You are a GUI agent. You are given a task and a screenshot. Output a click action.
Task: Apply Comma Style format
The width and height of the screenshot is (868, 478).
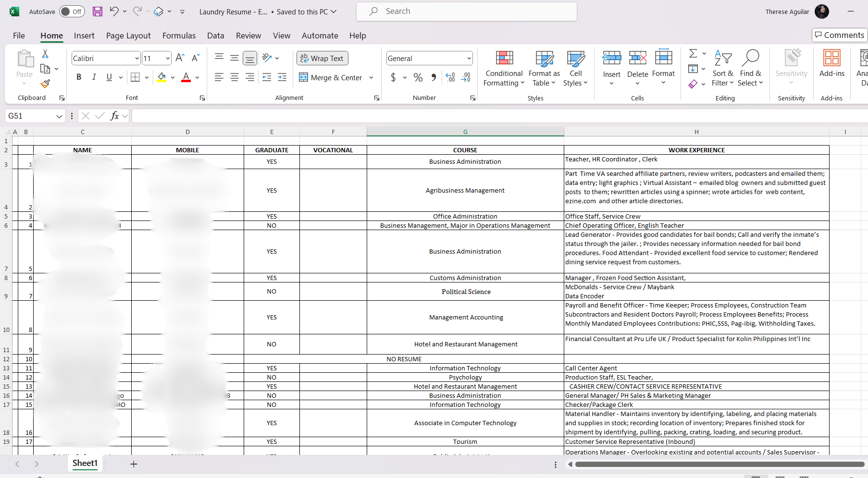(x=434, y=77)
